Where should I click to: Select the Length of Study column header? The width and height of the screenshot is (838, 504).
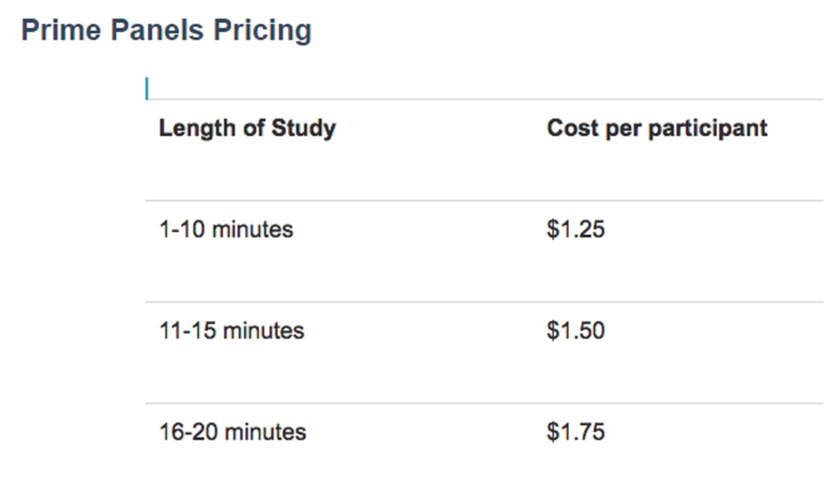tap(248, 128)
